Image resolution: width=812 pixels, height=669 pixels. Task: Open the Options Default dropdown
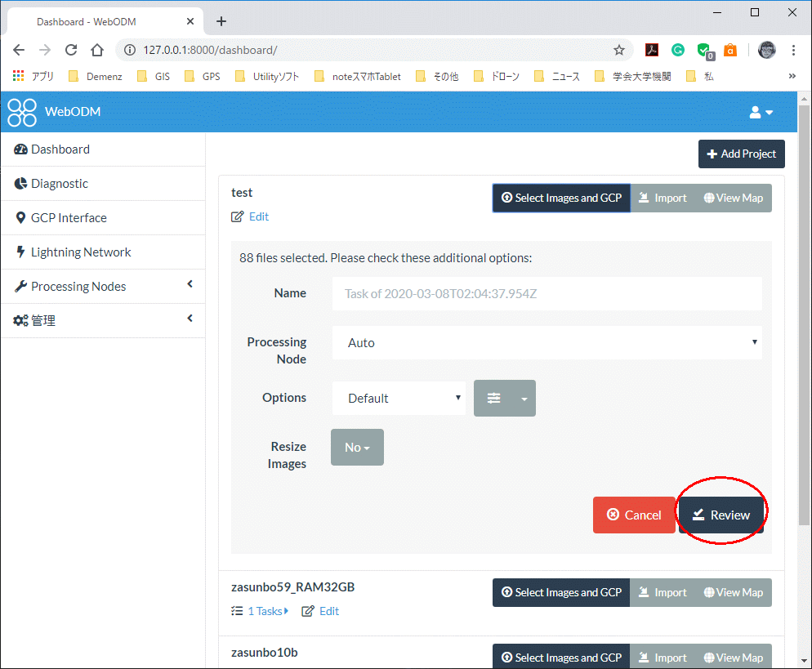399,398
